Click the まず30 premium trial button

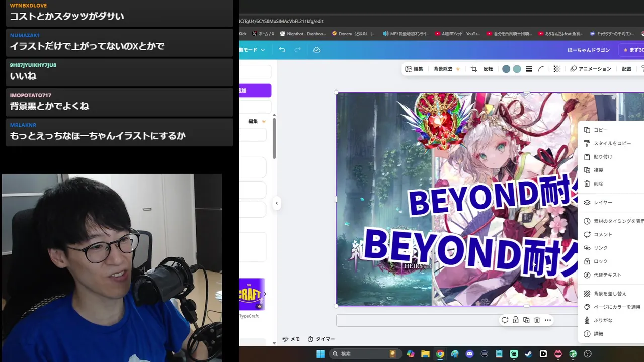pyautogui.click(x=632, y=50)
